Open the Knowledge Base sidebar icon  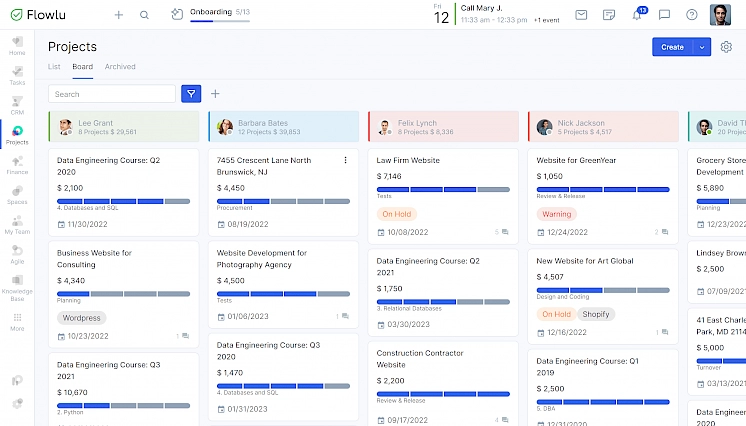pos(17,287)
